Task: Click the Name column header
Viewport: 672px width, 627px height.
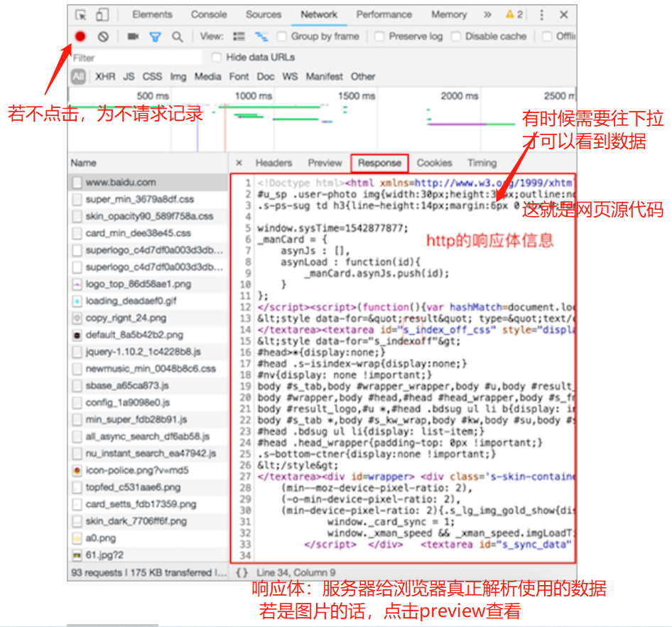Action: 148,163
